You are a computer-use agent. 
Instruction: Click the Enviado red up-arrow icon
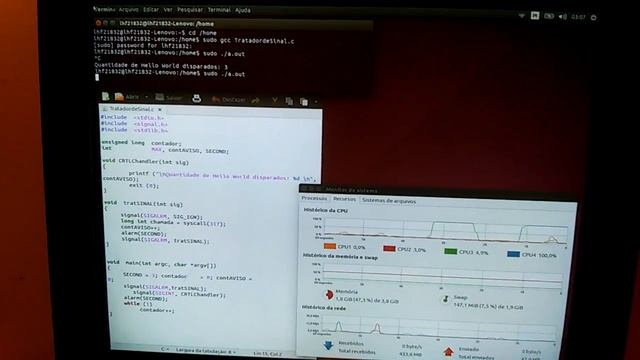coord(448,351)
